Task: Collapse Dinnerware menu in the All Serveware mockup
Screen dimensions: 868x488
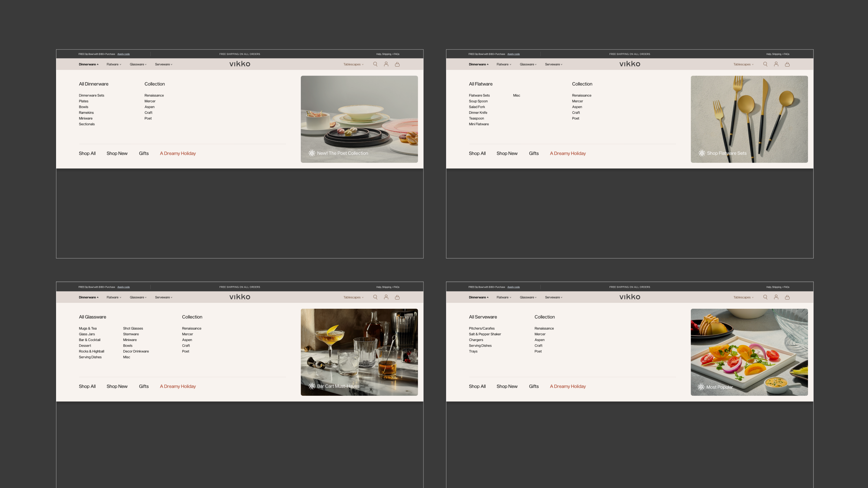Action: pos(479,297)
